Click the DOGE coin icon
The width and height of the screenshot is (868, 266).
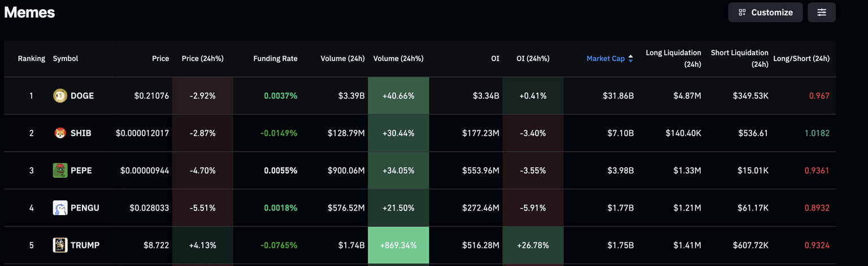pos(60,96)
